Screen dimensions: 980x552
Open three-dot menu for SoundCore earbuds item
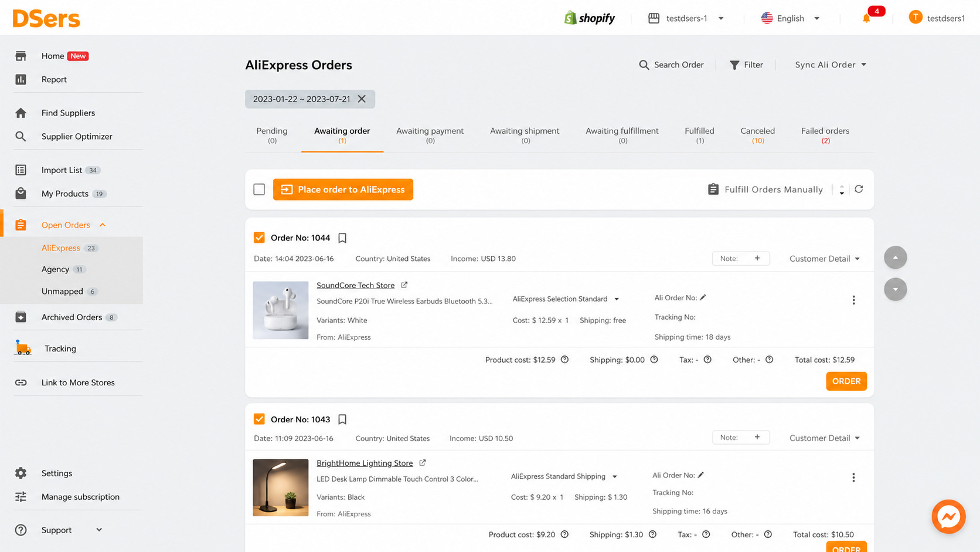(x=853, y=300)
